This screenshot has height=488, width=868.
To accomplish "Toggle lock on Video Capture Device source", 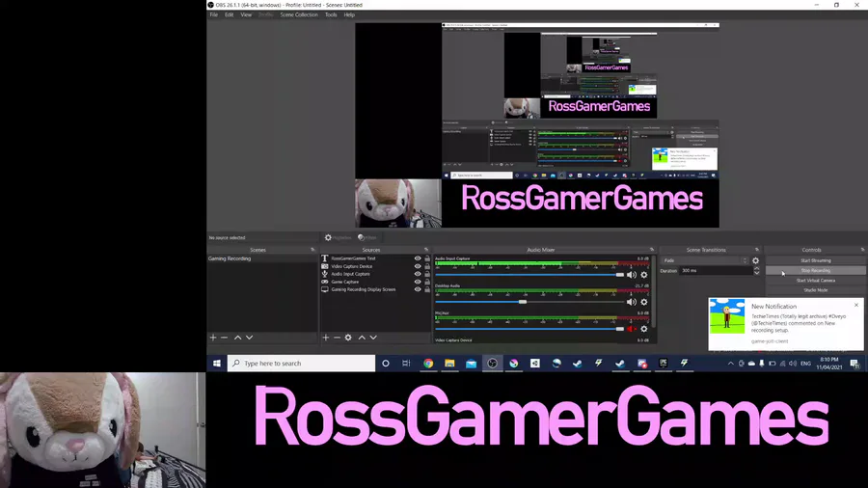I will point(427,266).
